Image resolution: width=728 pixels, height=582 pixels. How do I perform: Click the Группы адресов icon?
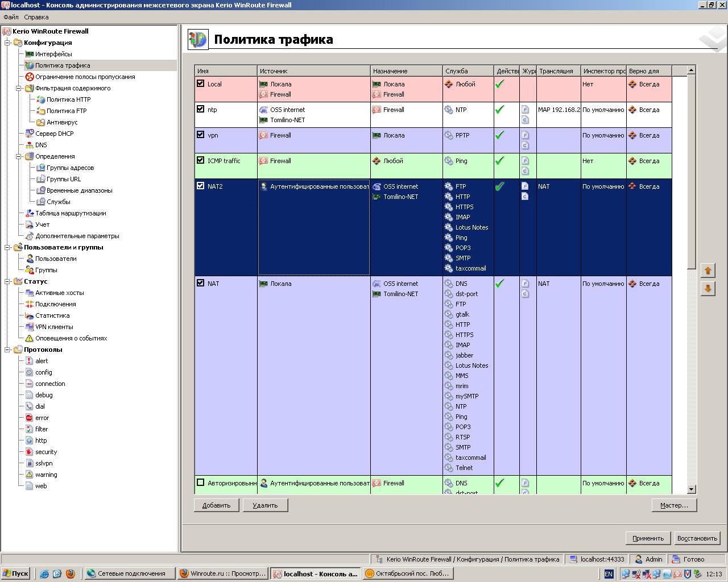pos(41,168)
